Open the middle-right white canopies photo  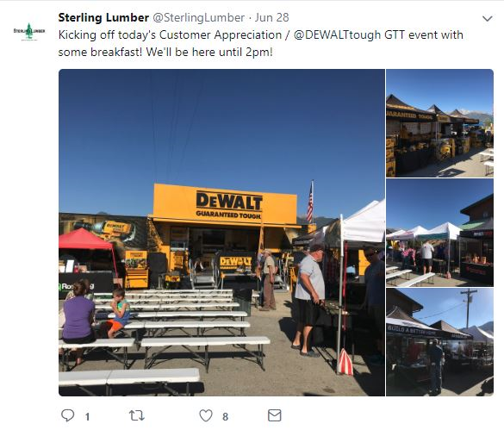pos(439,233)
